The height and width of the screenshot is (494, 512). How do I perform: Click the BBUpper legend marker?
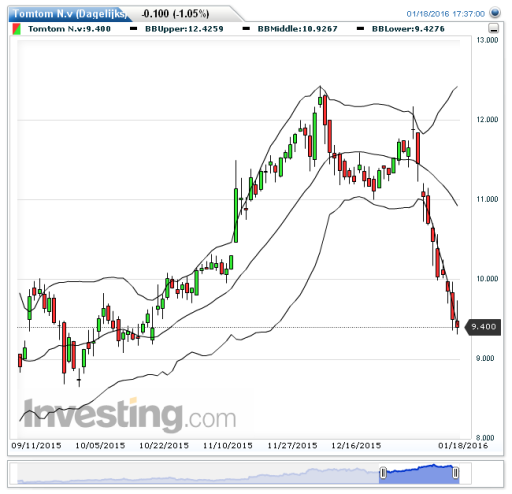(133, 29)
